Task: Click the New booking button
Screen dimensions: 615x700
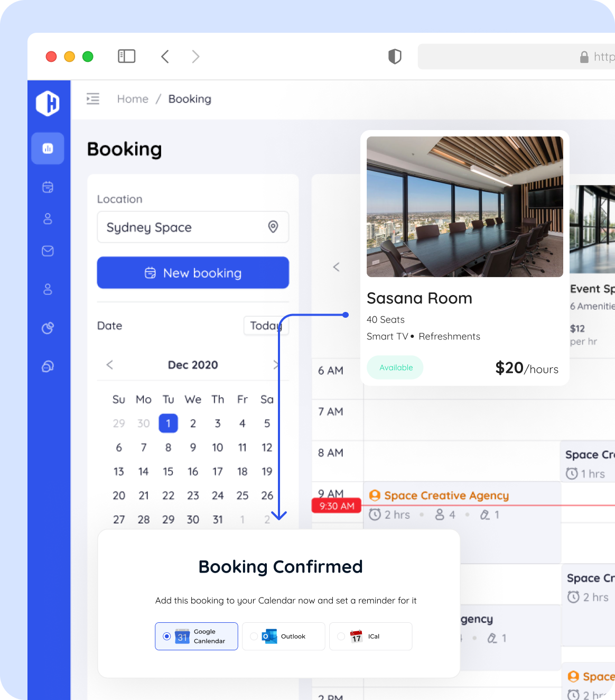Action: point(193,273)
